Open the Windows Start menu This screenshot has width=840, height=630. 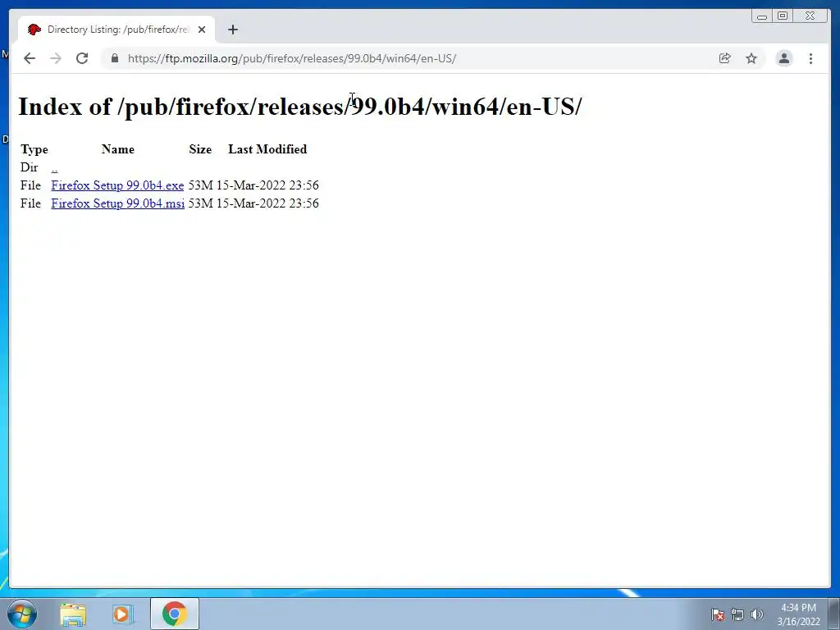(22, 614)
